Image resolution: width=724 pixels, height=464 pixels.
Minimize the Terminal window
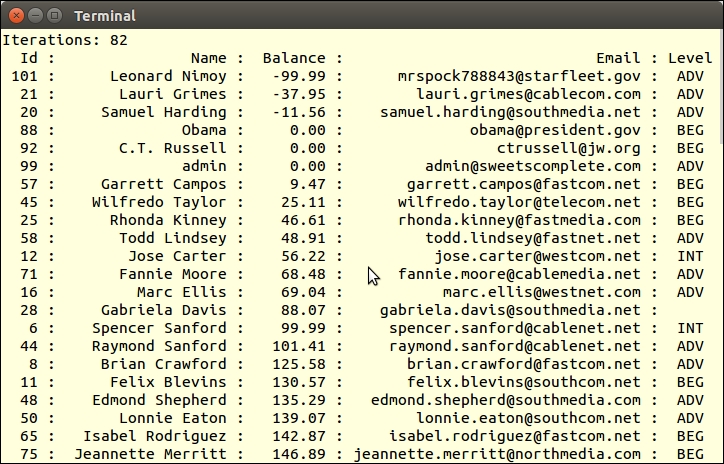tap(36, 16)
